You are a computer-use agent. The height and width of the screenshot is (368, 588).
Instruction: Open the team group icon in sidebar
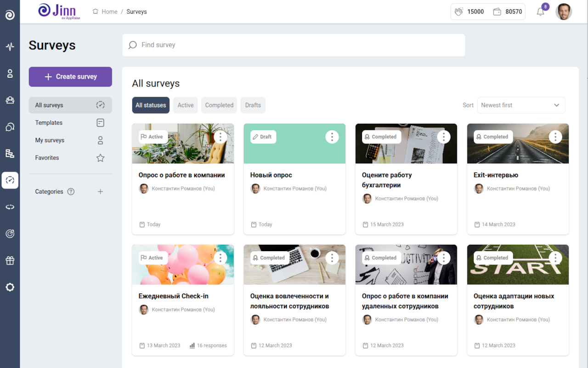click(x=10, y=100)
